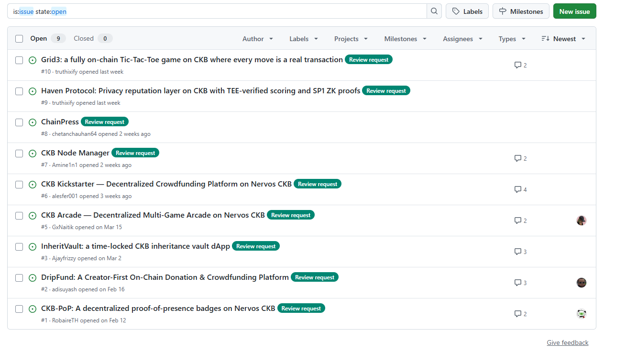
Task: Tick the select-all issues checkbox
Action: tap(19, 39)
